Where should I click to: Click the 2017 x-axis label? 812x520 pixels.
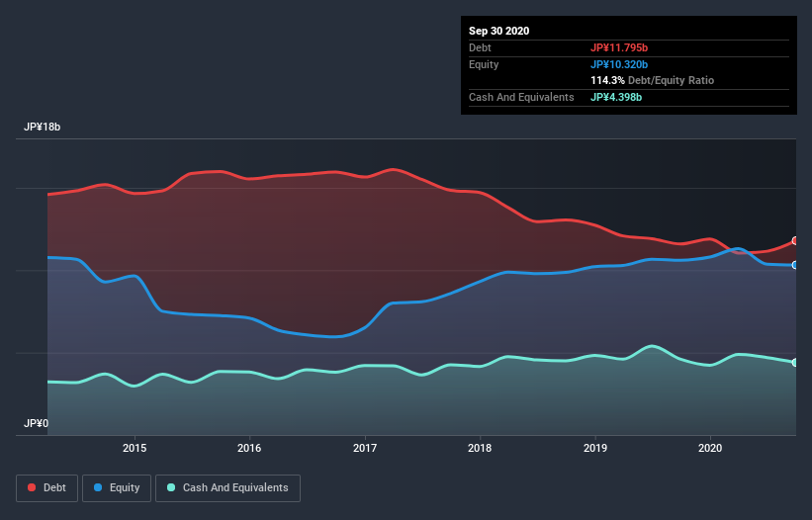point(365,448)
